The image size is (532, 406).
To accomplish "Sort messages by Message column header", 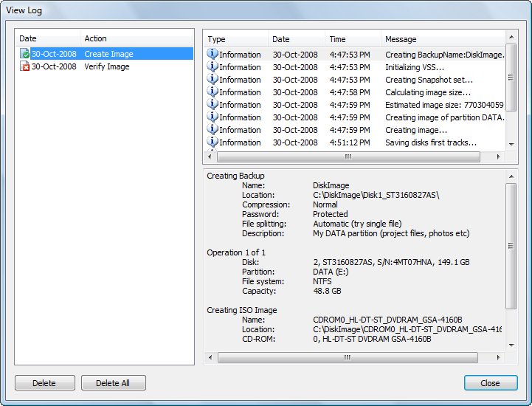I will 443,39.
